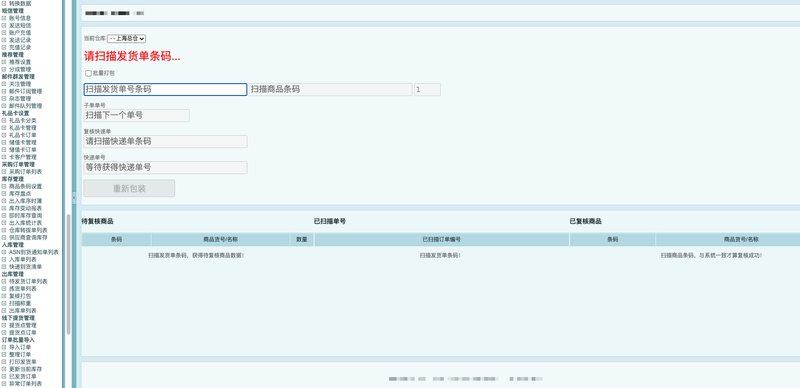Click the 重新包装 button
800x388 pixels.
(x=130, y=188)
